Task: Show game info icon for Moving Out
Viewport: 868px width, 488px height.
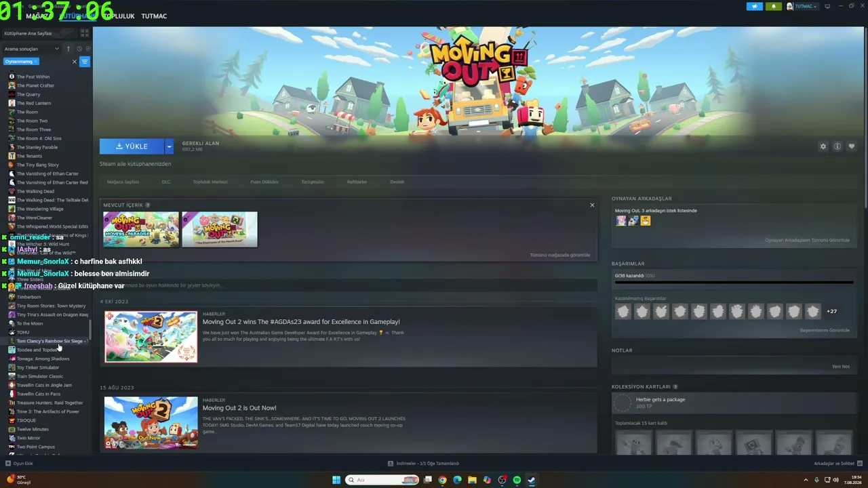Action: point(837,146)
